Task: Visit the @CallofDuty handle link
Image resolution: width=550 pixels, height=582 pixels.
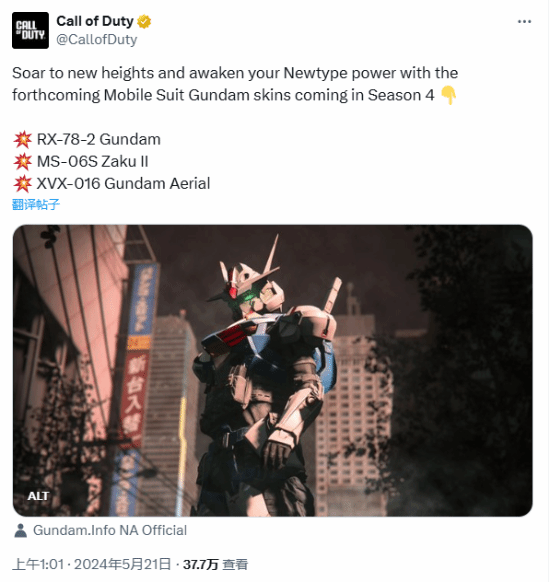Action: point(96,39)
